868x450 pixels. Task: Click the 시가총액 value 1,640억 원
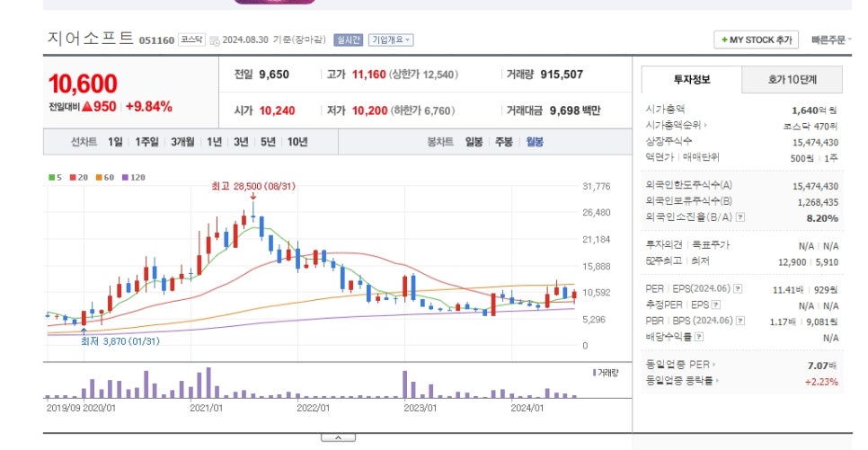coord(814,110)
